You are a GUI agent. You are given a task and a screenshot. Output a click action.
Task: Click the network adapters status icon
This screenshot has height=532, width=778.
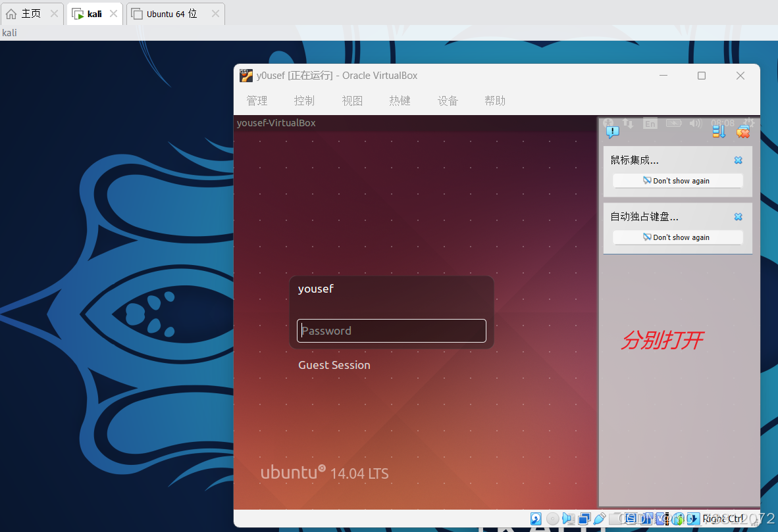584,519
